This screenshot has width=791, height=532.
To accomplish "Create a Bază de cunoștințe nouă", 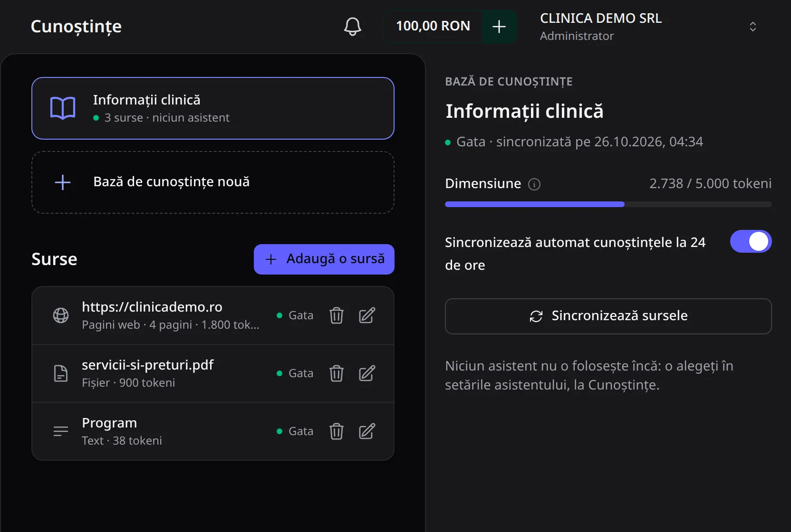I will [x=213, y=182].
